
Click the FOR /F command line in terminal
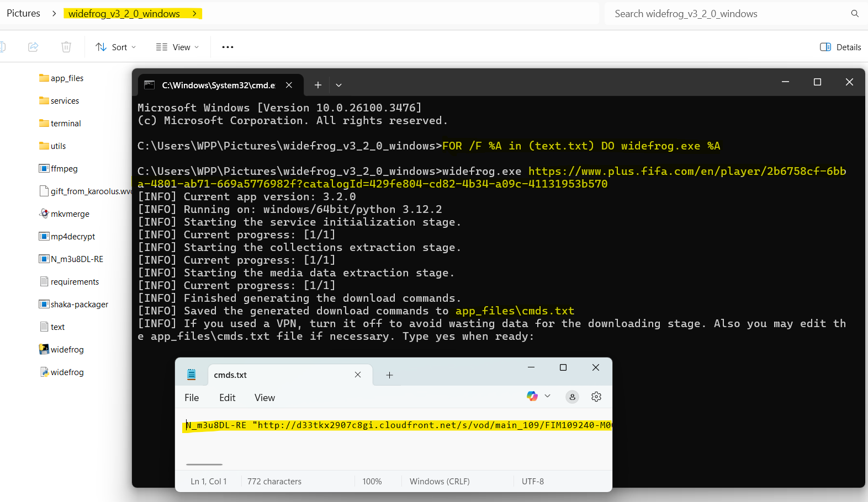(581, 146)
